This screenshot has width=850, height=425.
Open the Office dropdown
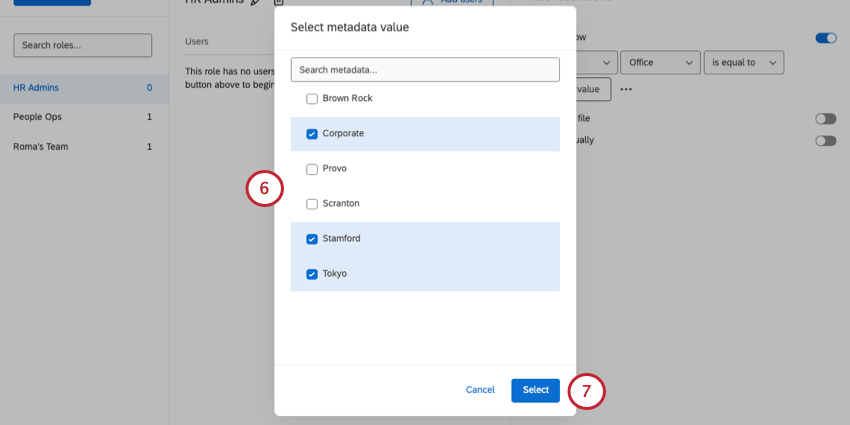click(x=660, y=62)
